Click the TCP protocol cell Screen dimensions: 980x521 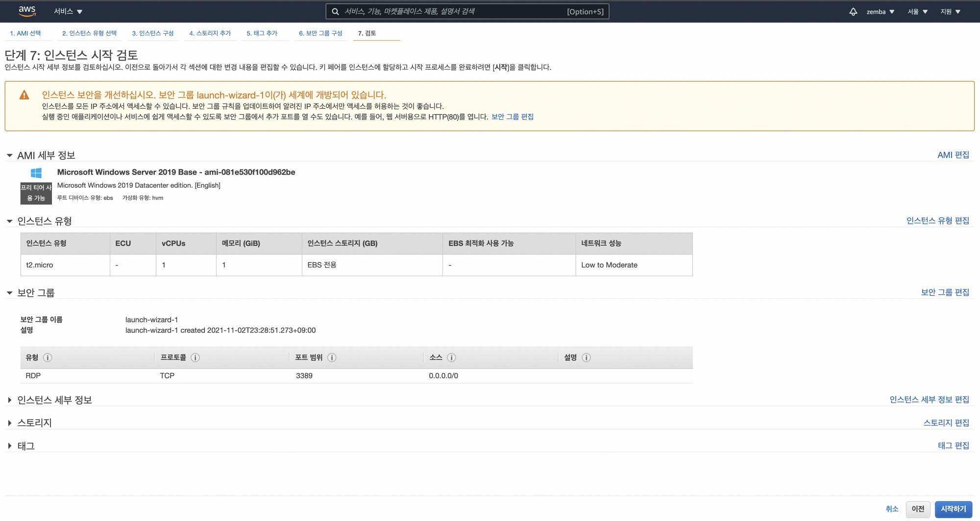167,376
